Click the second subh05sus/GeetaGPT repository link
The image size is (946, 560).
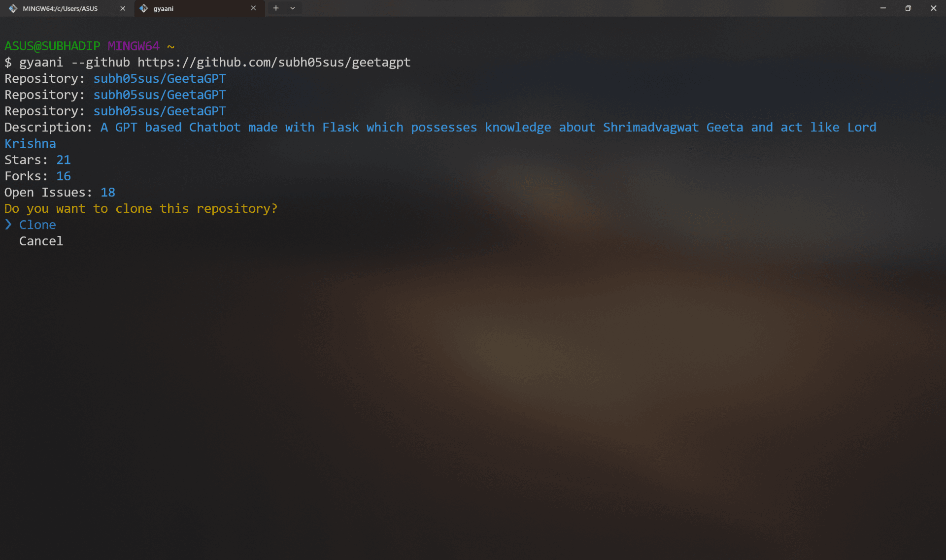pyautogui.click(x=160, y=95)
